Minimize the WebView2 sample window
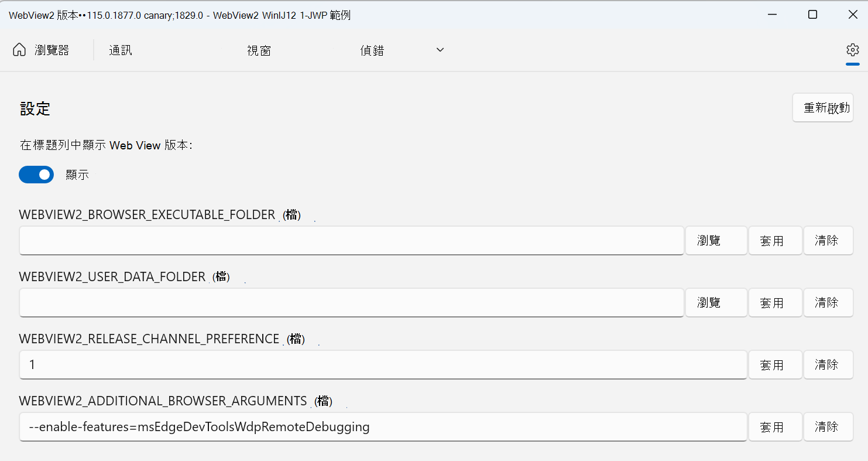 pyautogui.click(x=772, y=15)
